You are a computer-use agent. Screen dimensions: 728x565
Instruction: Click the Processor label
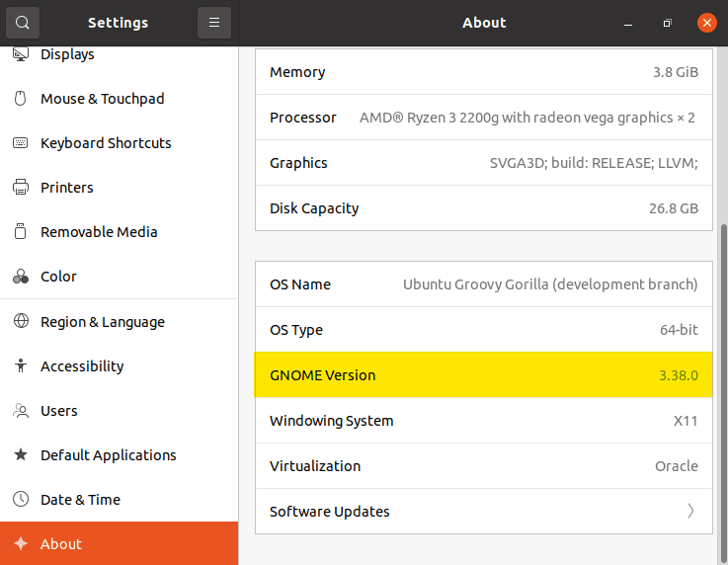coord(303,118)
